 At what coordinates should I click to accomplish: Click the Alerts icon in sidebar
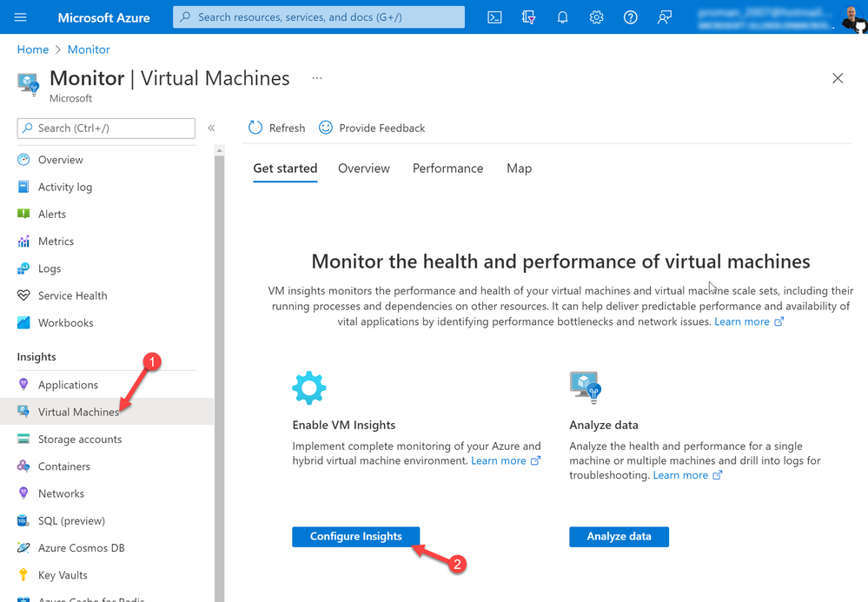tap(23, 214)
